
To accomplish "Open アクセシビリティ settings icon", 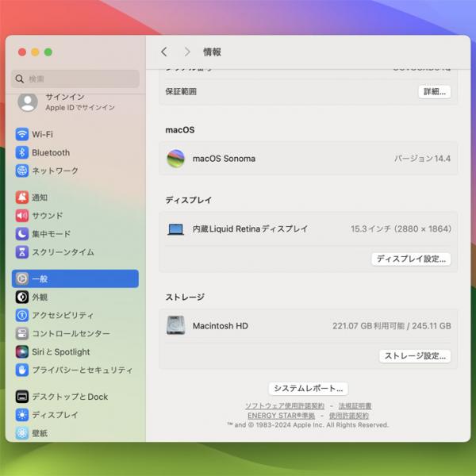I will (22, 315).
